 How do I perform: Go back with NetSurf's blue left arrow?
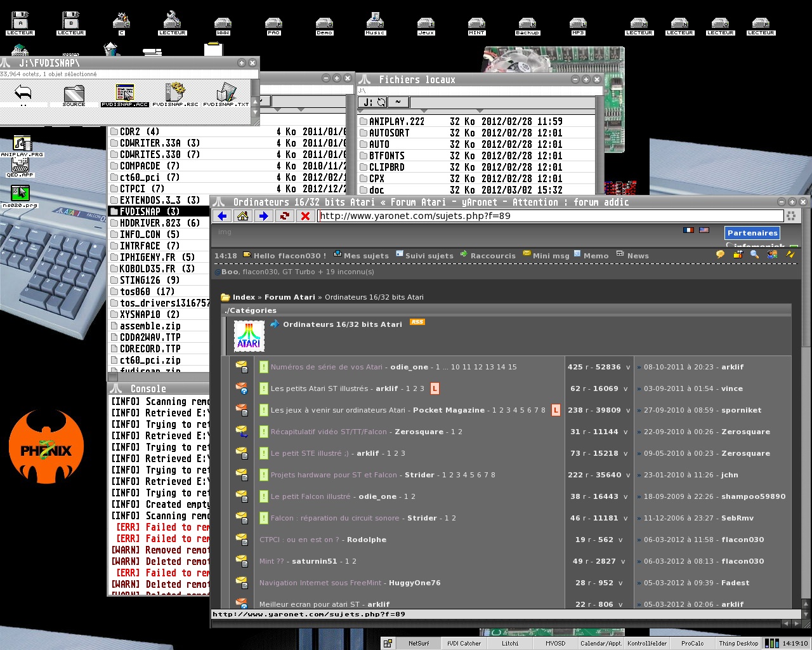[x=221, y=216]
